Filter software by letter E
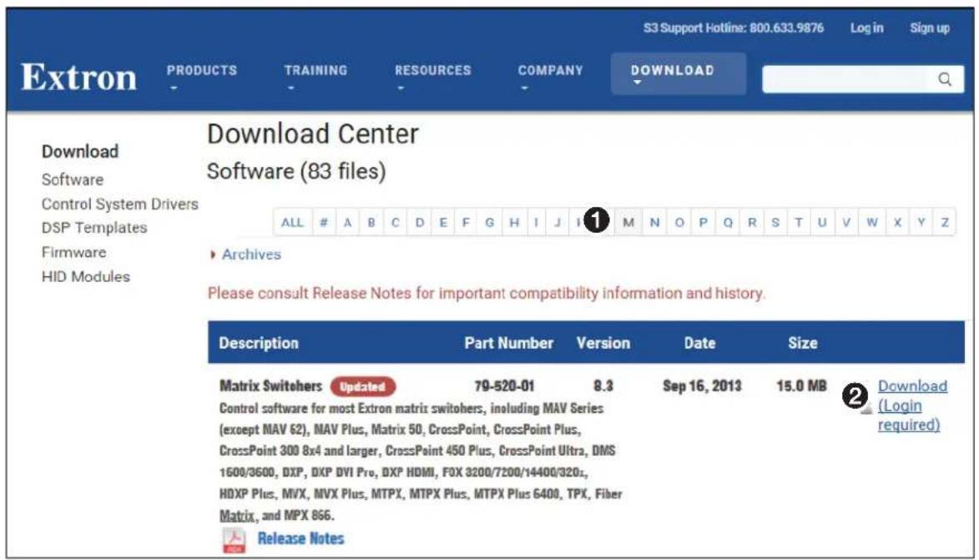The image size is (979, 560). (x=442, y=222)
